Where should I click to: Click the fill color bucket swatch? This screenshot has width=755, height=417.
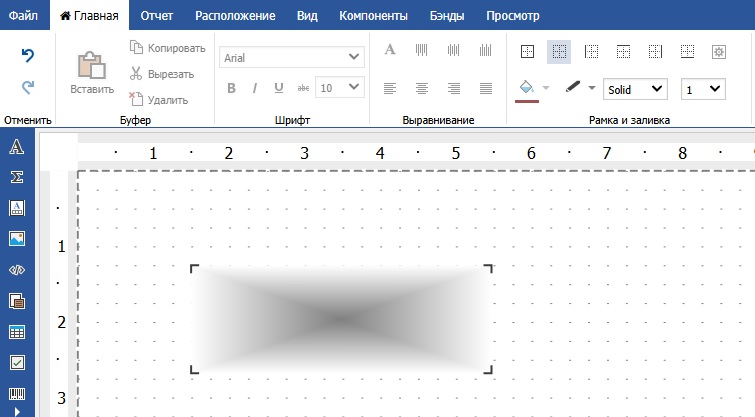pyautogui.click(x=526, y=88)
